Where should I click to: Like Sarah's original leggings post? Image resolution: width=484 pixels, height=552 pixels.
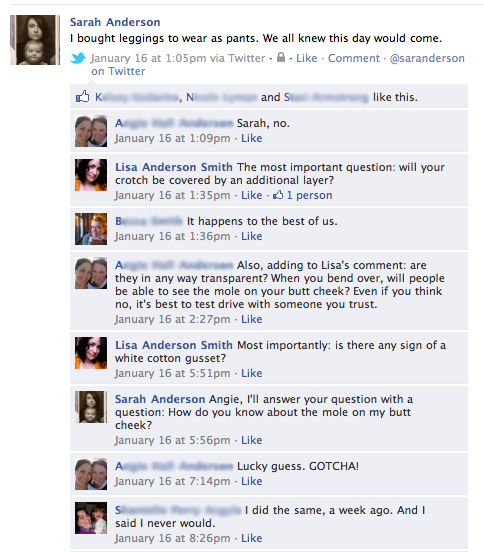point(307,58)
